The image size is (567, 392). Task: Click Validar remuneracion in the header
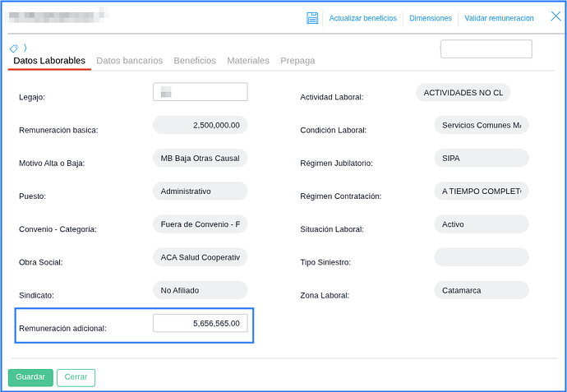(x=499, y=18)
